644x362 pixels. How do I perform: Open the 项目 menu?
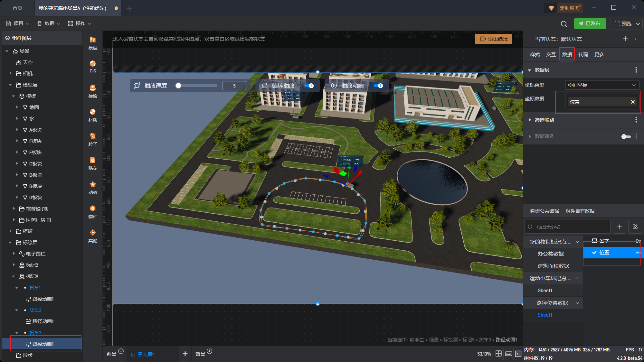18,23
